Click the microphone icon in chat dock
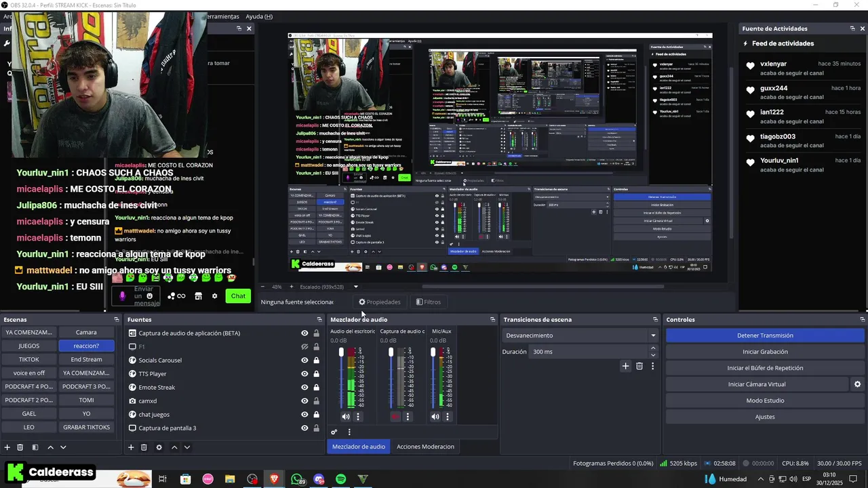Screen dimensions: 868x488 pos(123,296)
